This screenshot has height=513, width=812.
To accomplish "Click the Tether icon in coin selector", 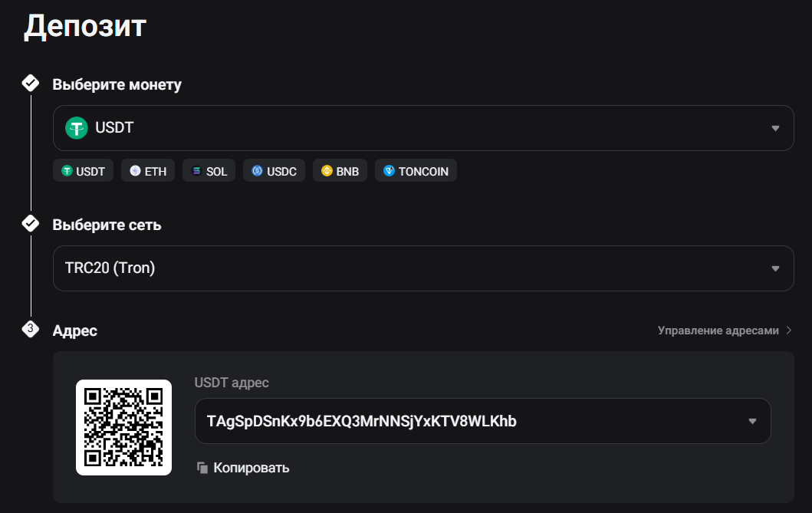I will point(77,128).
